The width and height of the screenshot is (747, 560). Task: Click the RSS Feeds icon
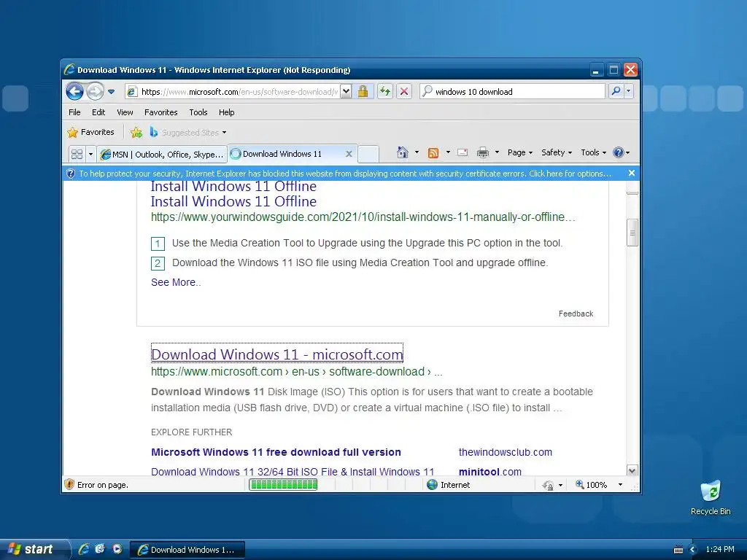pos(433,152)
